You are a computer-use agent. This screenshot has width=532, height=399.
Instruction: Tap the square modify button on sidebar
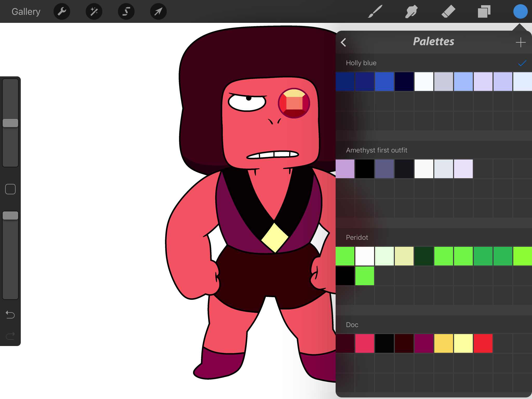tap(10, 189)
